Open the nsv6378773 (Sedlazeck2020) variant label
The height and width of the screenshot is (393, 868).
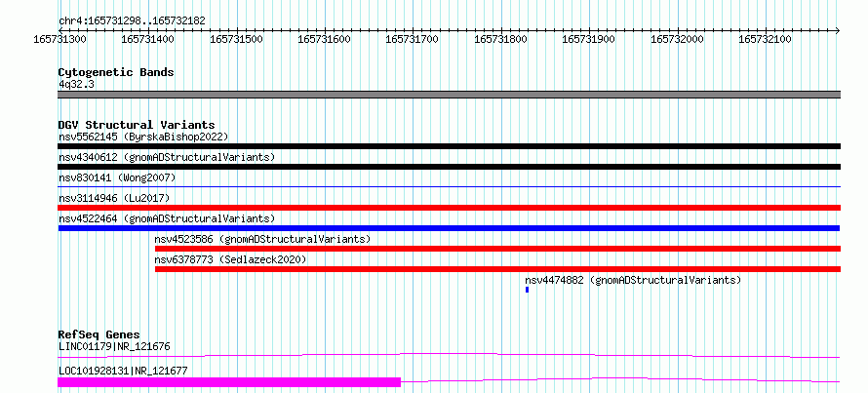click(230, 259)
